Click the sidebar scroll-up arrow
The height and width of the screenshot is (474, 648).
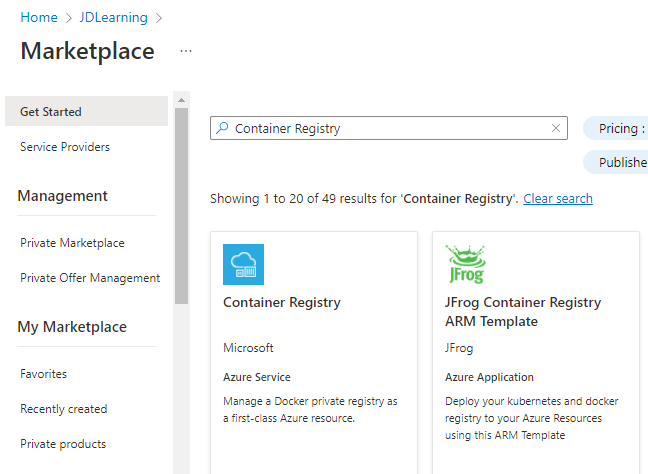tap(181, 100)
